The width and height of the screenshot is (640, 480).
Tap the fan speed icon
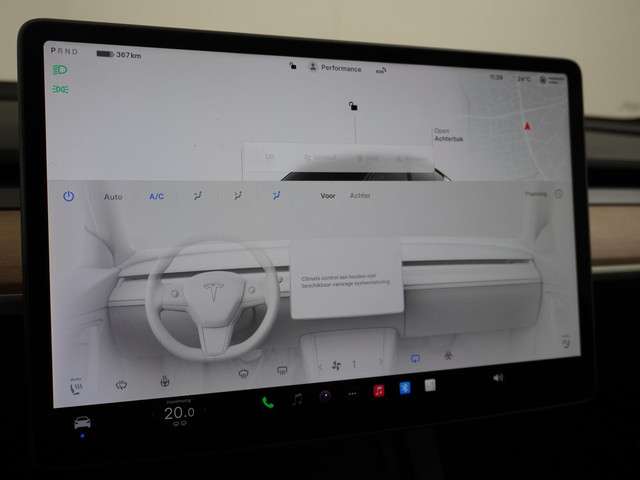coord(337,365)
